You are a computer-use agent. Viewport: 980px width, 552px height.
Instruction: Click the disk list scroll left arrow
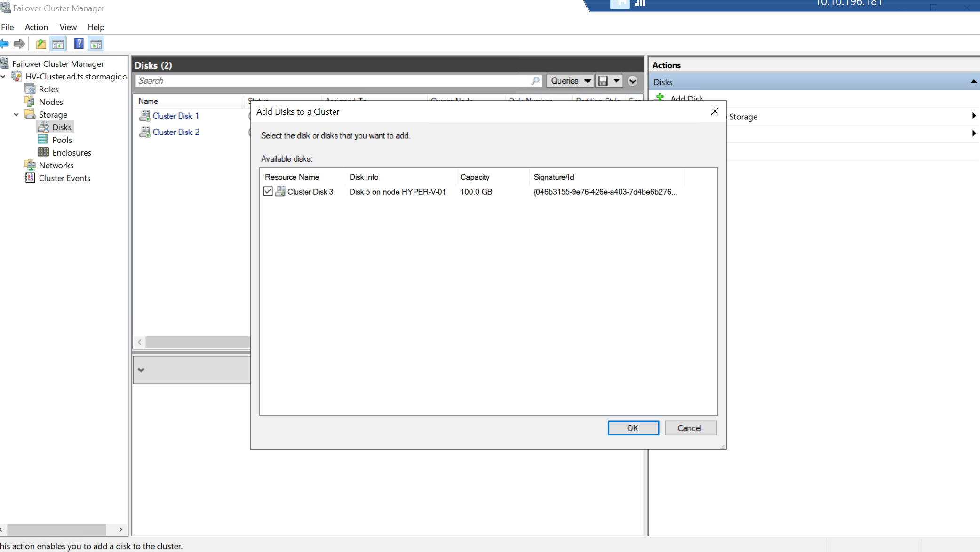pyautogui.click(x=140, y=342)
